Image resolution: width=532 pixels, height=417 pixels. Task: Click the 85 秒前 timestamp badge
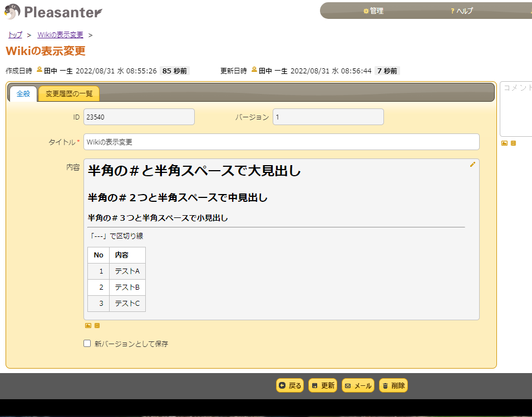click(x=175, y=71)
